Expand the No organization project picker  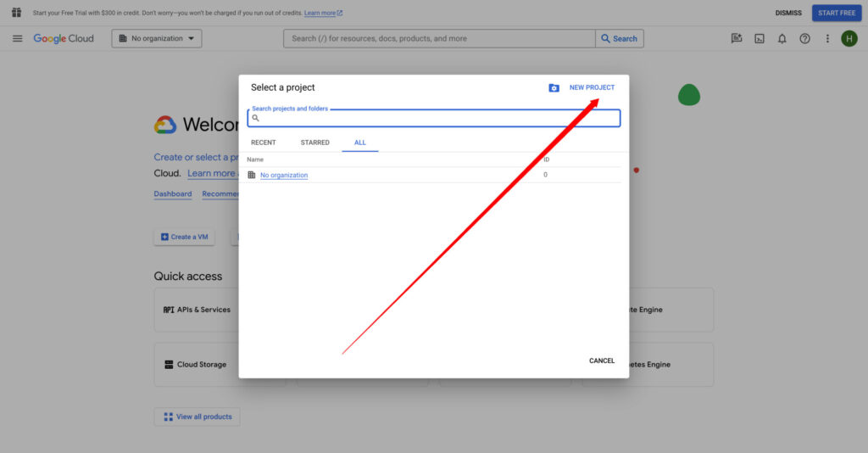pos(157,38)
